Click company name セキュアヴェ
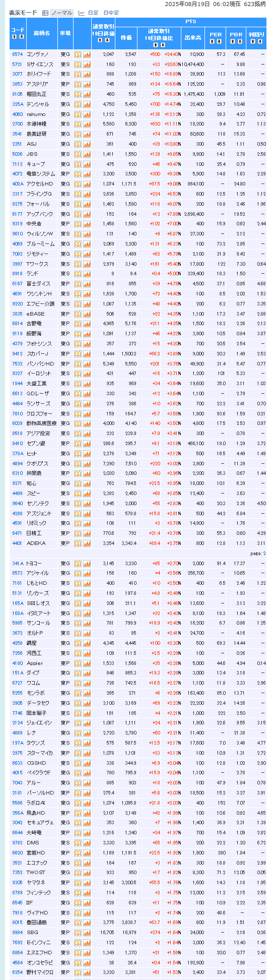 click(40, 823)
